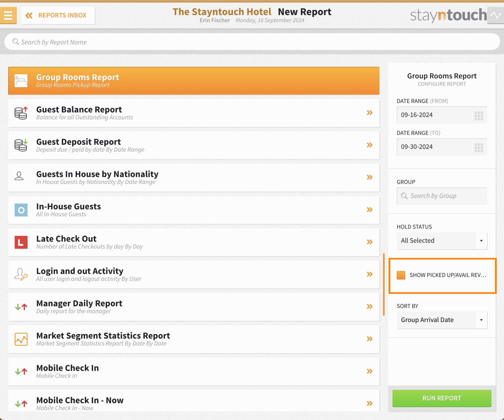Click the chart icon of Market Segment Statistics
Viewport: 504px width, 420px height.
coord(21,339)
